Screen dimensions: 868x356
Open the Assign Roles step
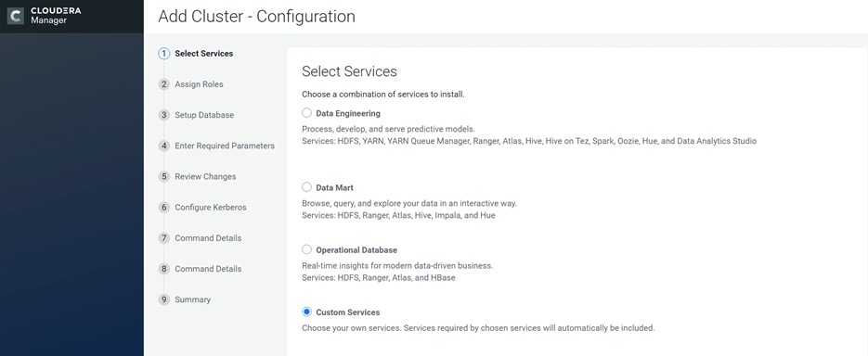(x=191, y=84)
